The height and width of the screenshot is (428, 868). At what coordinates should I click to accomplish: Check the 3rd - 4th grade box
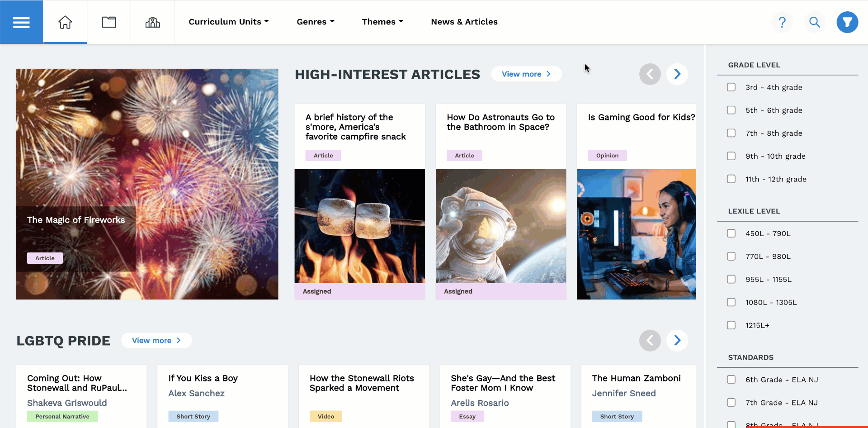pyautogui.click(x=731, y=87)
